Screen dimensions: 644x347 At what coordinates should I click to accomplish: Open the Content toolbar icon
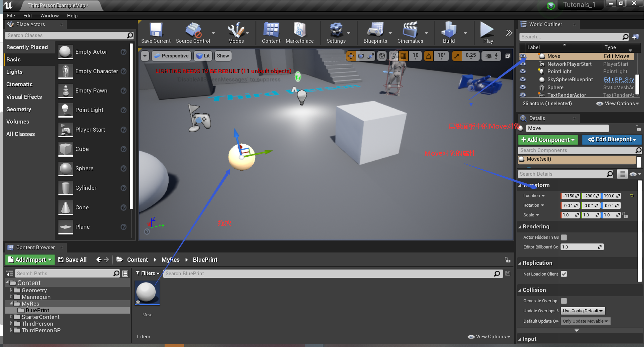pos(271,33)
